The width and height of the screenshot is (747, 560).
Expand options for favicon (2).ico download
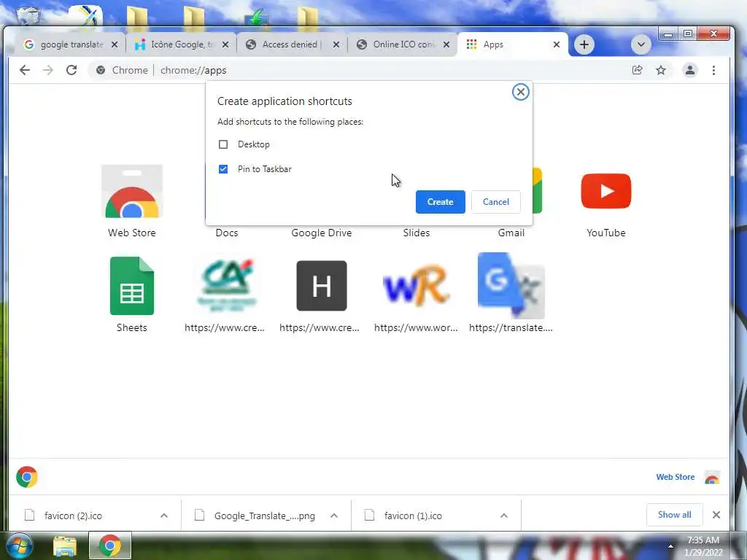(x=164, y=516)
